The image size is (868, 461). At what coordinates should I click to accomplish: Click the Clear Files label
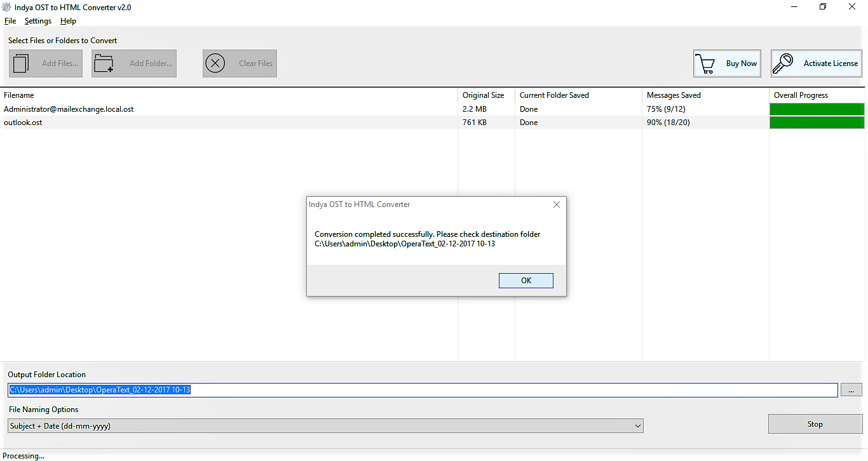click(255, 63)
